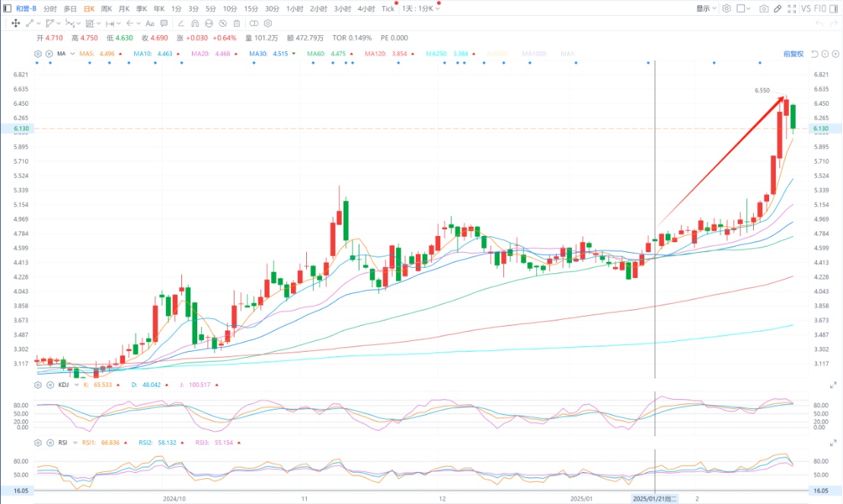Click the VS compare button

pyautogui.click(x=806, y=8)
